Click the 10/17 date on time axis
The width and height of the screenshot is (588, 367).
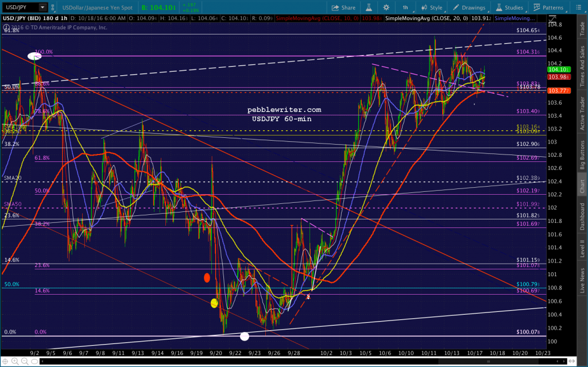click(474, 353)
